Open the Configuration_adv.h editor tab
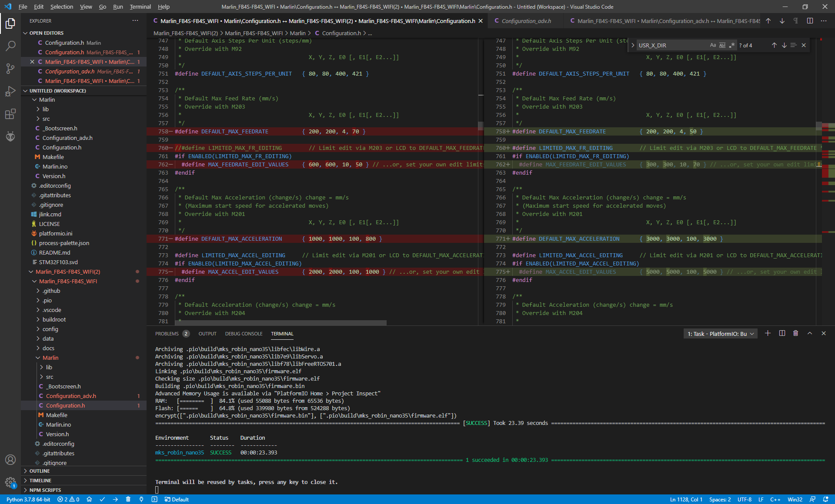The height and width of the screenshot is (504, 835). click(526, 21)
